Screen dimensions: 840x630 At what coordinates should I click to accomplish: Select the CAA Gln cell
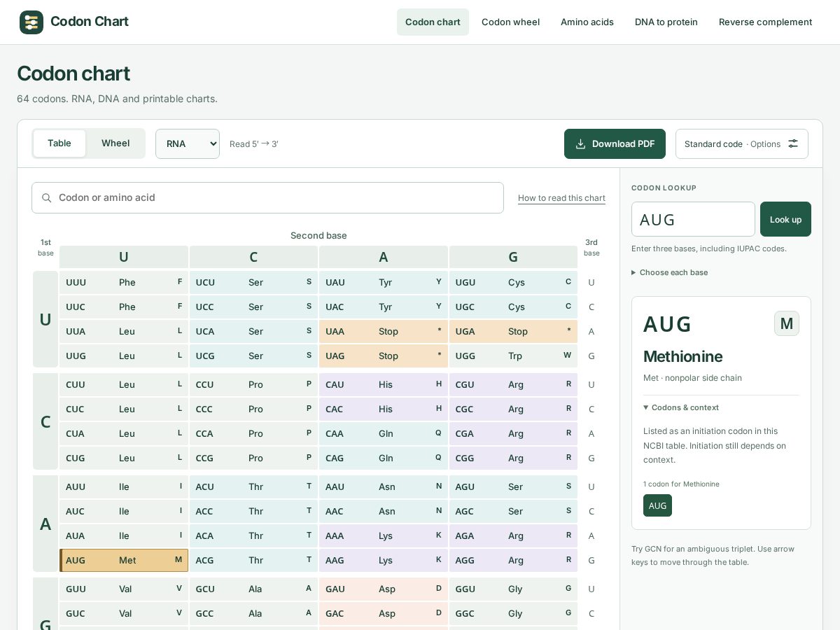(384, 433)
